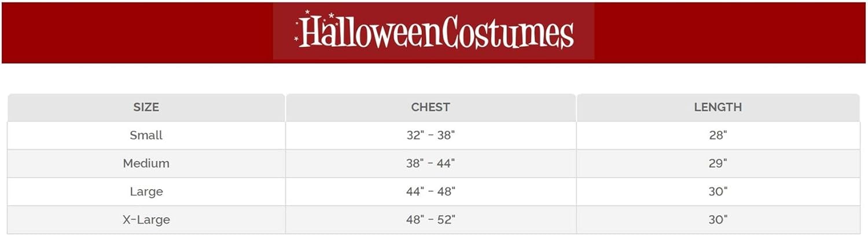Choose the X-Large size cell
Image resolution: width=868 pixels, height=236 pixels.
[x=146, y=220]
